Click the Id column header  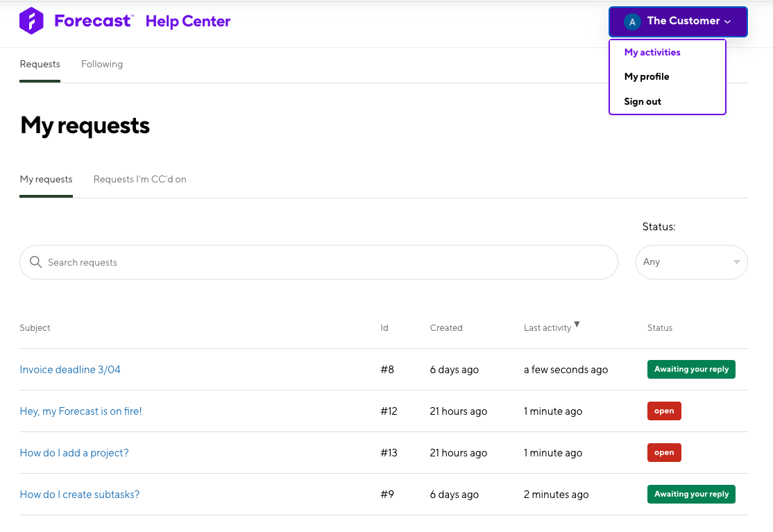point(384,327)
